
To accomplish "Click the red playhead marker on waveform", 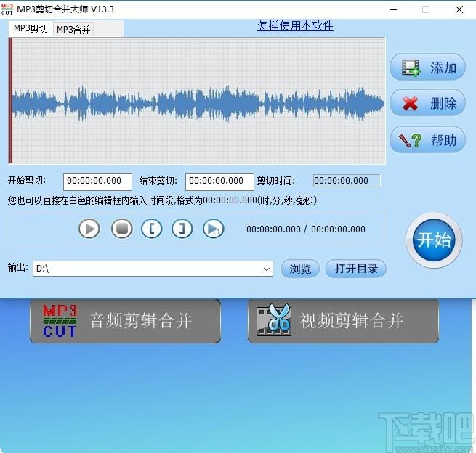I will pos(10,101).
